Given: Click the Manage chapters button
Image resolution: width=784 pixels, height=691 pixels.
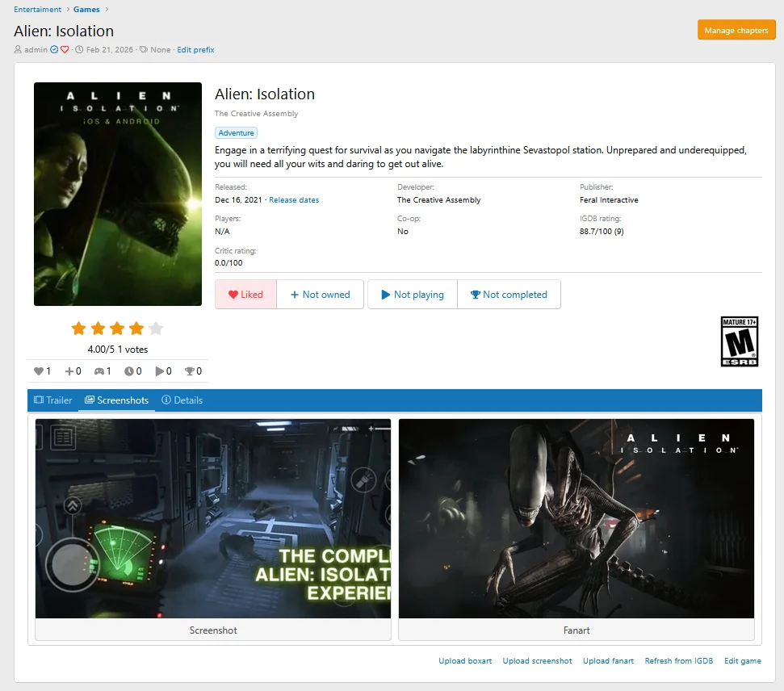Looking at the screenshot, I should click(736, 30).
